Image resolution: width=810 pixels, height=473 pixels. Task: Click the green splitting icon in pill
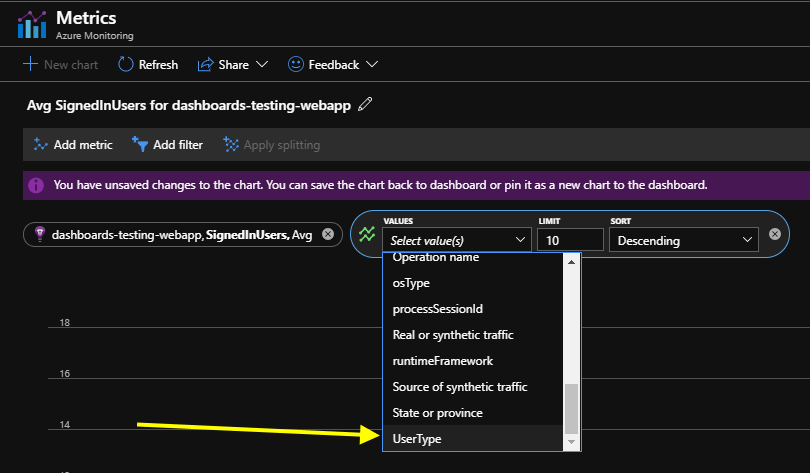tap(367, 234)
